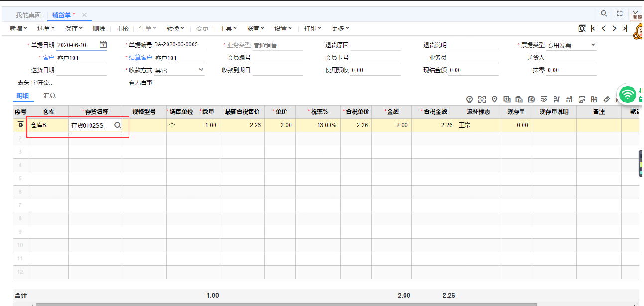Go to the next record arrow
Screen dimensions: 644x306
coord(614,29)
